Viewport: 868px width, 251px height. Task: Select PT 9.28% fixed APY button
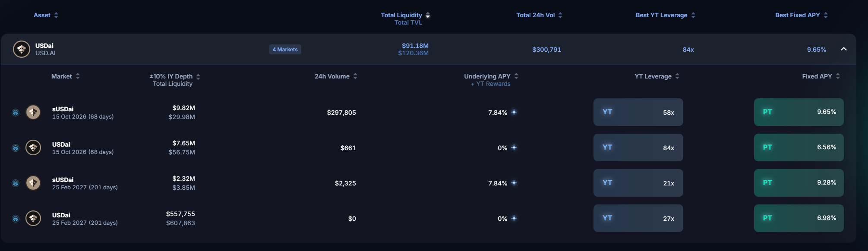[799, 183]
